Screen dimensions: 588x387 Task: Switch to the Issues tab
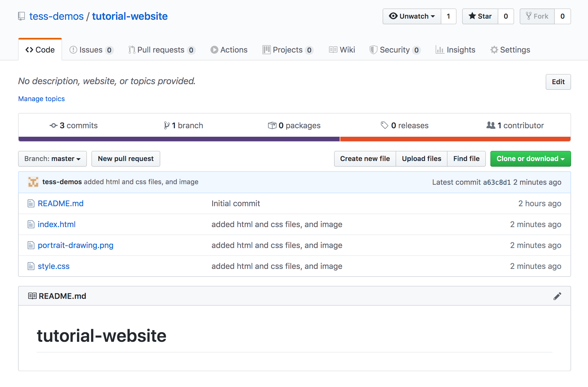click(91, 50)
